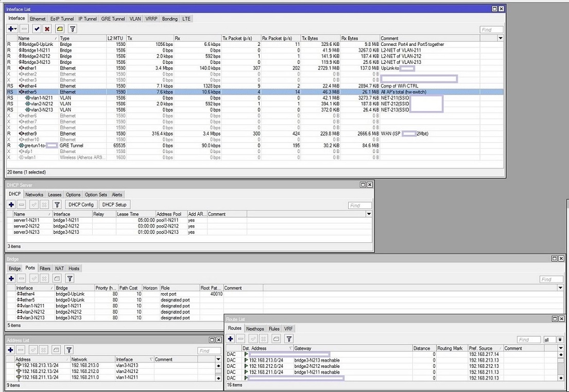Open column dropdown arrow in Route List table

pos(561,348)
